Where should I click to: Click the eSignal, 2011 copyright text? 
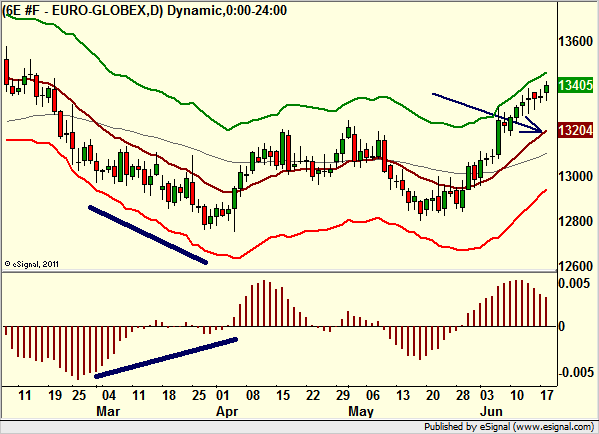[x=32, y=264]
